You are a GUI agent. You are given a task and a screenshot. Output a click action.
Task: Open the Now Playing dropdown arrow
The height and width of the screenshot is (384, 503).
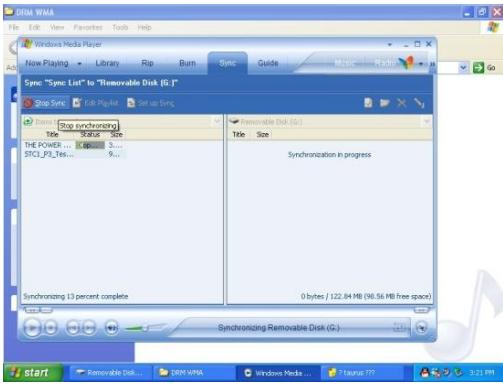click(x=80, y=63)
